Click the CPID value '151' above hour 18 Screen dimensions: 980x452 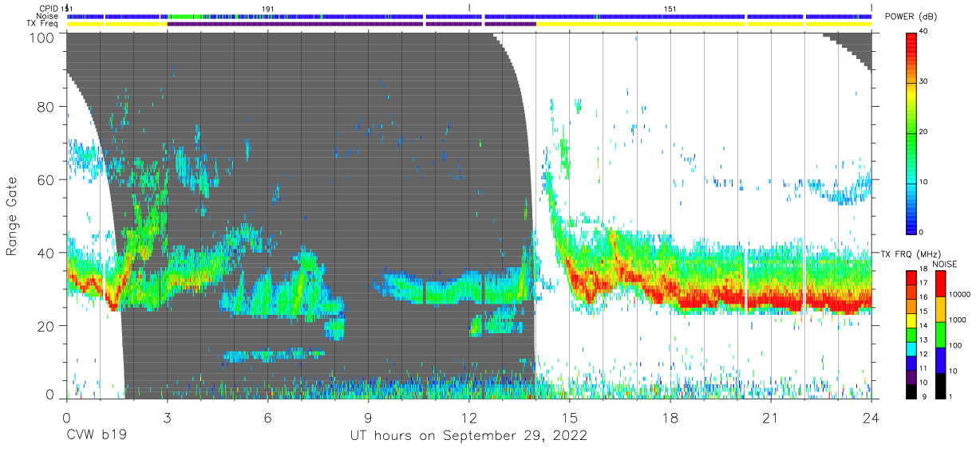[670, 8]
